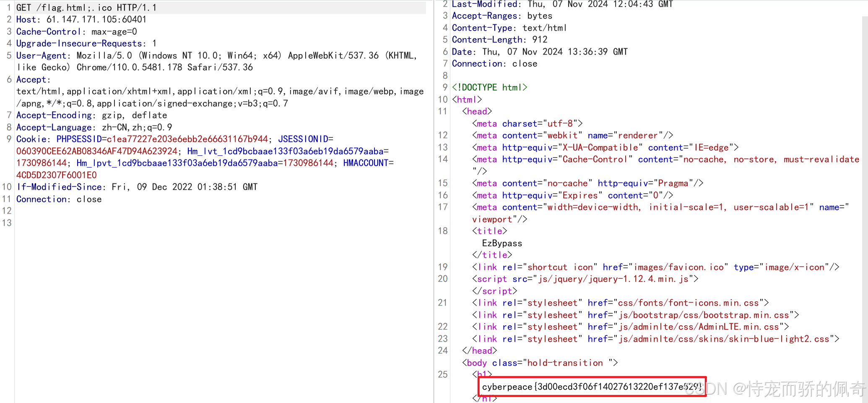Click Connection: close in the request pane
Viewport: 868px width, 403px height.
click(59, 199)
